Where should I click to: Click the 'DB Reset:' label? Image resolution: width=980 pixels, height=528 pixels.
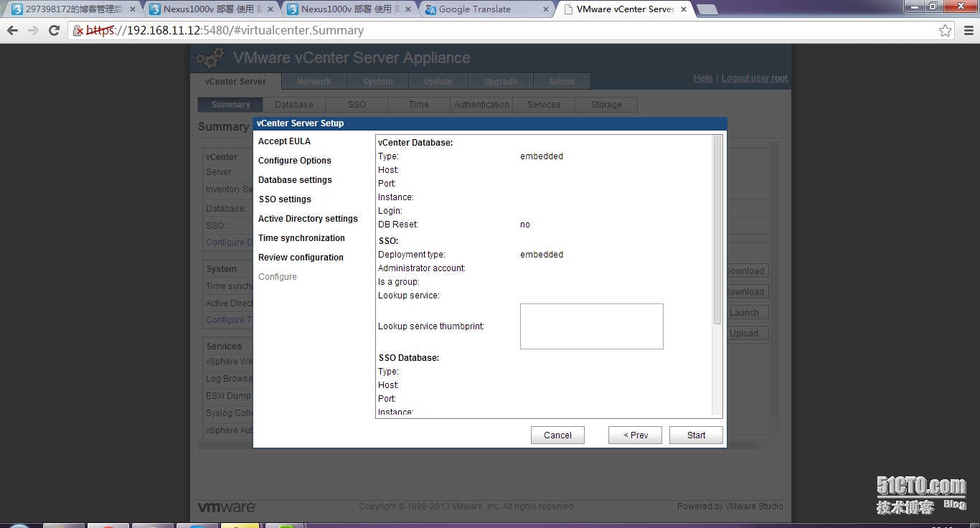click(x=398, y=225)
